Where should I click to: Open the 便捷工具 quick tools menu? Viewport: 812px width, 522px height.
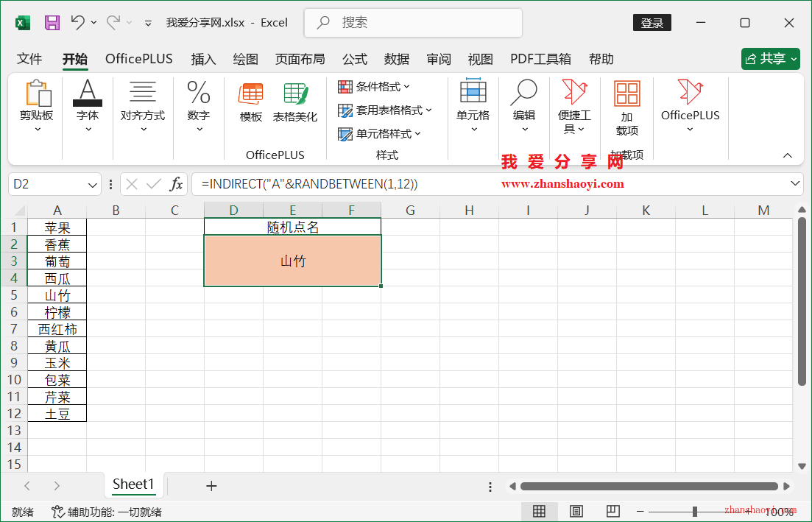[574, 106]
